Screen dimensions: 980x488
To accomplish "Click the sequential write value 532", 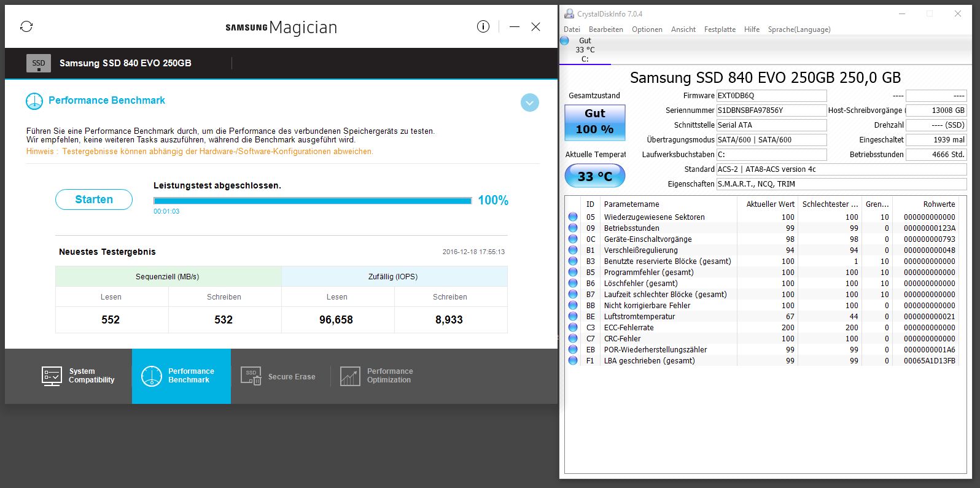I will [224, 320].
